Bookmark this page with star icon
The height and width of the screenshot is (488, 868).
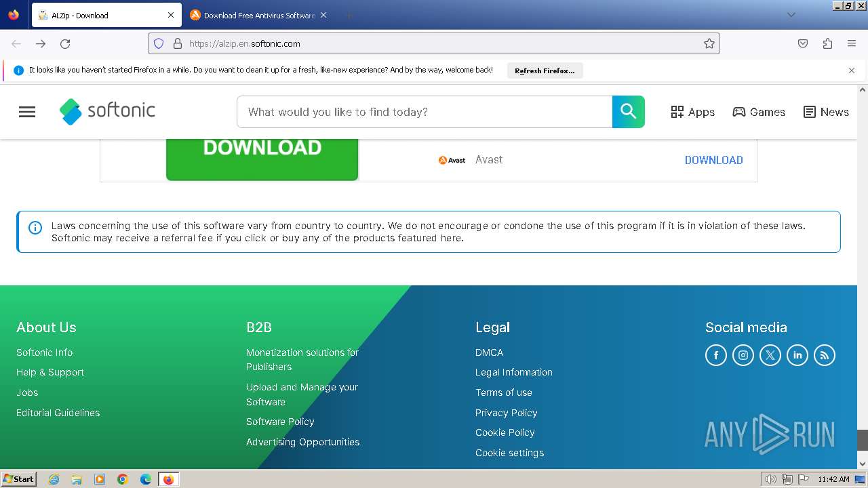pos(709,43)
